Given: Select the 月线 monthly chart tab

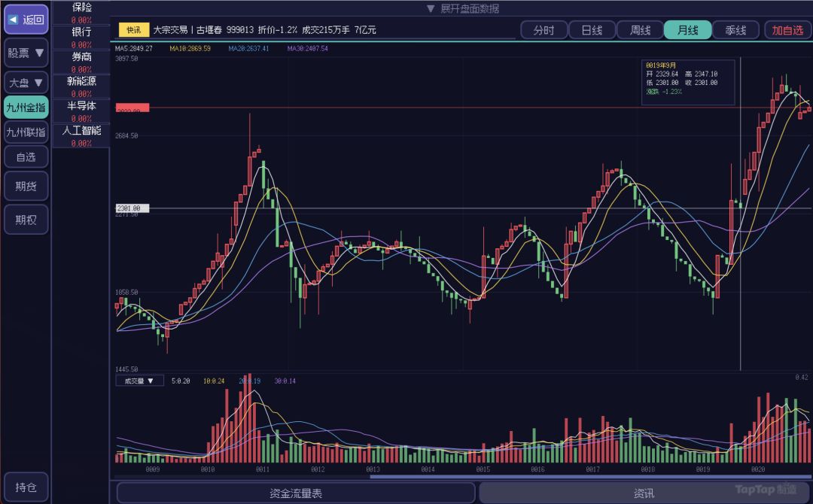Looking at the screenshot, I should [x=688, y=30].
